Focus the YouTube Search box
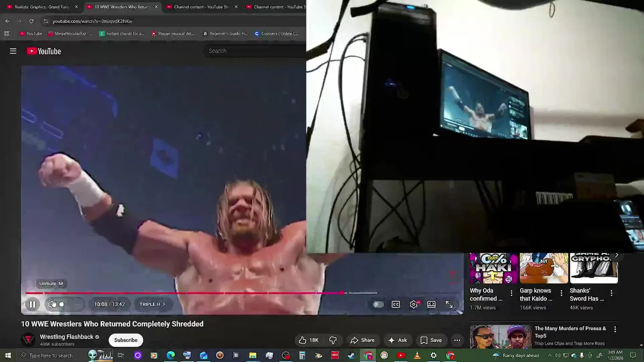The width and height of the screenshot is (644, 362). (x=254, y=51)
